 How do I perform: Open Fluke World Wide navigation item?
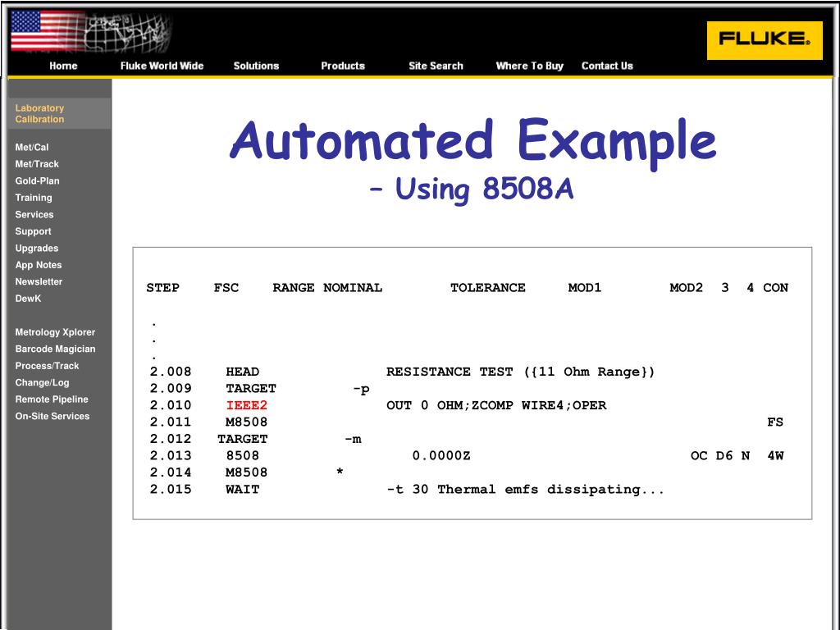[x=162, y=66]
